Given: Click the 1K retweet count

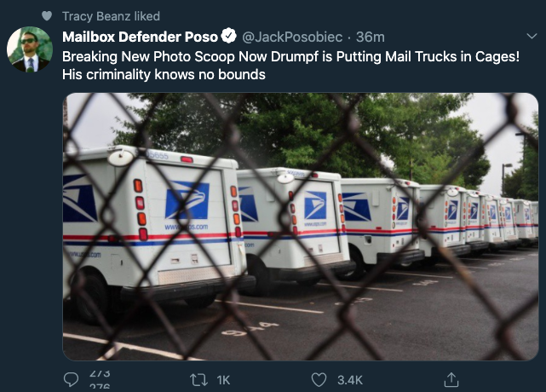Looking at the screenshot, I should pos(223,380).
